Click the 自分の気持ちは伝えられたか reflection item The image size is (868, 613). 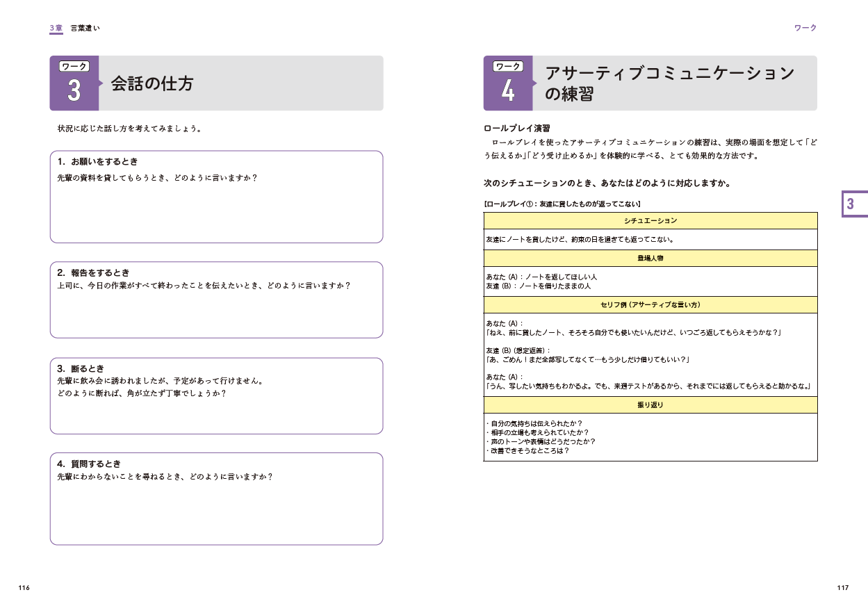click(534, 423)
